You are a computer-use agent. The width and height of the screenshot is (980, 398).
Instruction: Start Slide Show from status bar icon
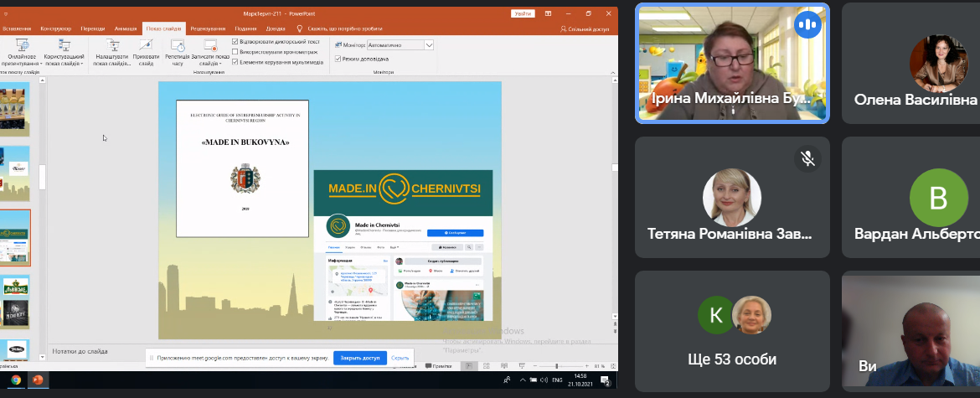coord(522,366)
